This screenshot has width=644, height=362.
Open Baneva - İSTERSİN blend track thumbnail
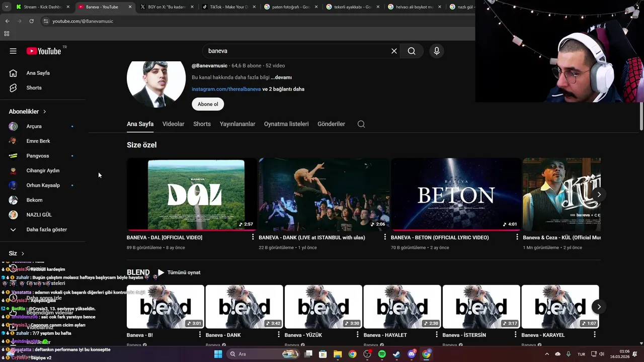pyautogui.click(x=481, y=307)
